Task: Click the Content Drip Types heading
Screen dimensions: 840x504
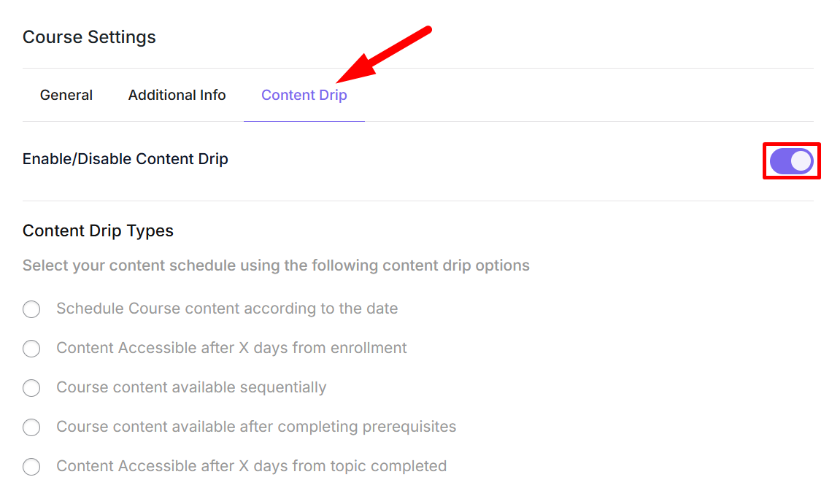Action: (98, 231)
